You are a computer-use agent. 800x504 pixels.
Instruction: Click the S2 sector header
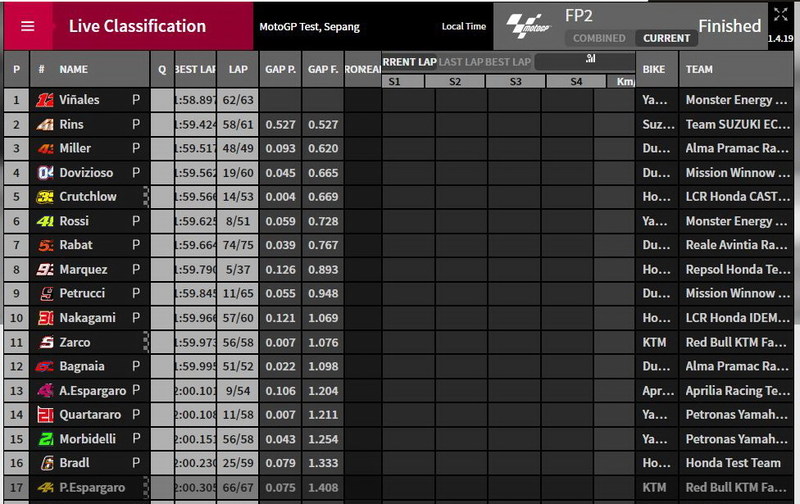click(x=455, y=82)
